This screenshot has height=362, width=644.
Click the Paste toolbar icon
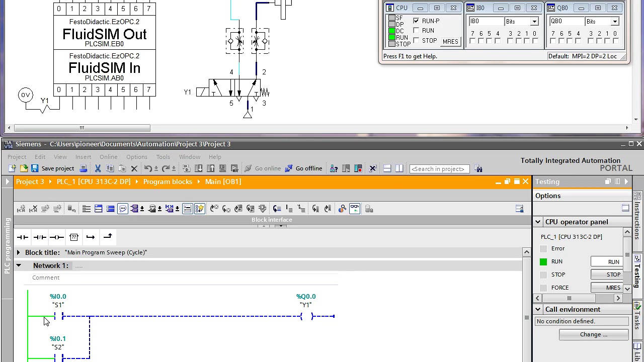click(x=122, y=168)
